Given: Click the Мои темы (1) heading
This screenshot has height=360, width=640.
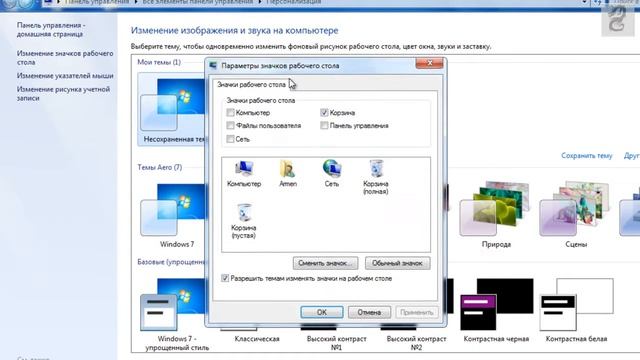Looking at the screenshot, I should point(159,62).
